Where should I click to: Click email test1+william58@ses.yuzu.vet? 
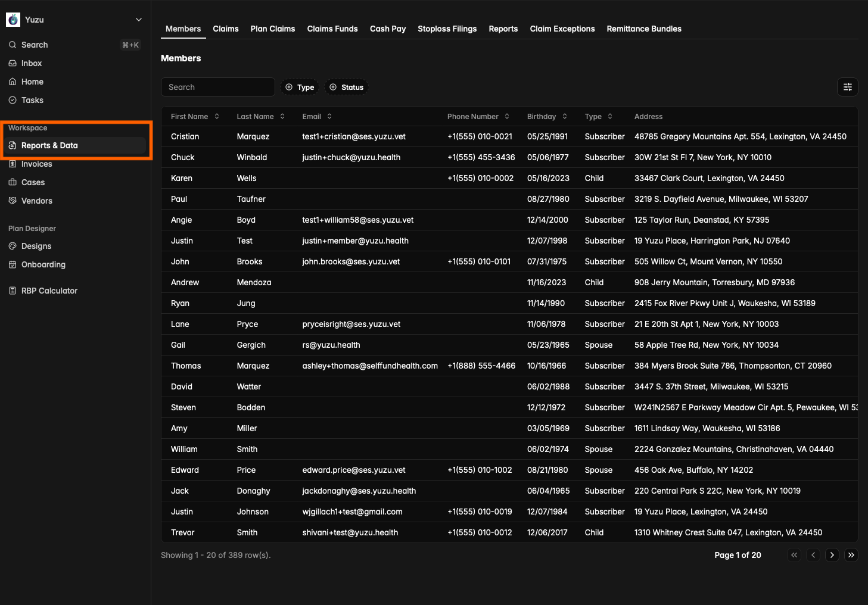pos(358,220)
